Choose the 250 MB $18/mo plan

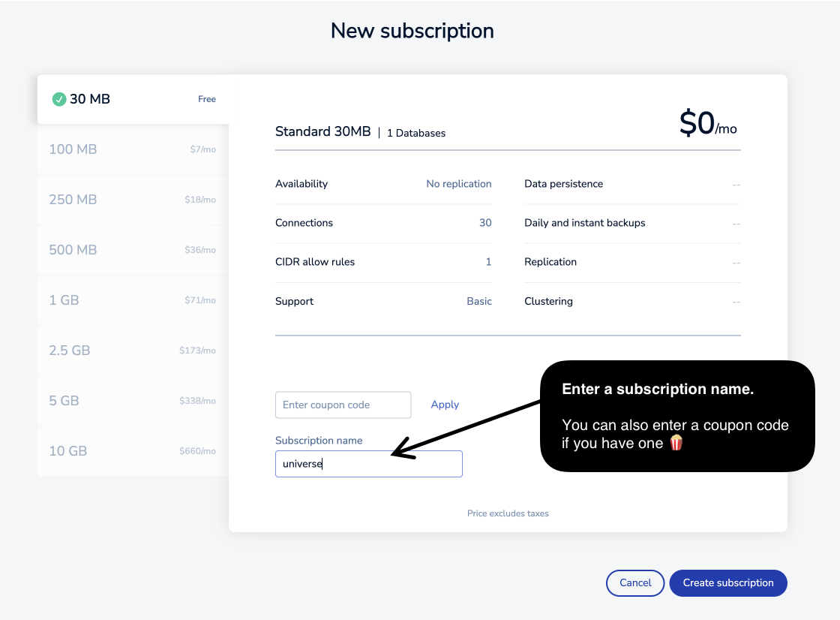[133, 200]
